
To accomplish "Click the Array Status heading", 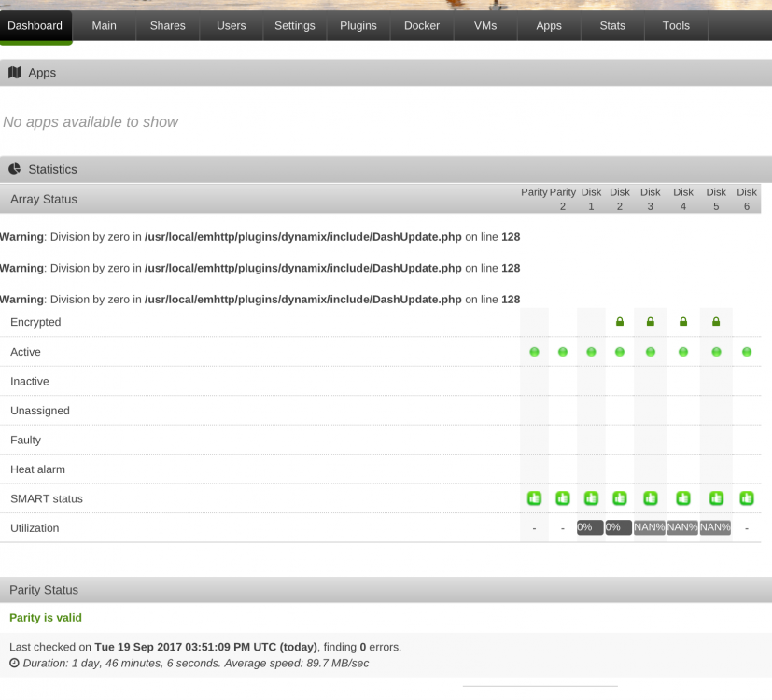I will [x=44, y=200].
